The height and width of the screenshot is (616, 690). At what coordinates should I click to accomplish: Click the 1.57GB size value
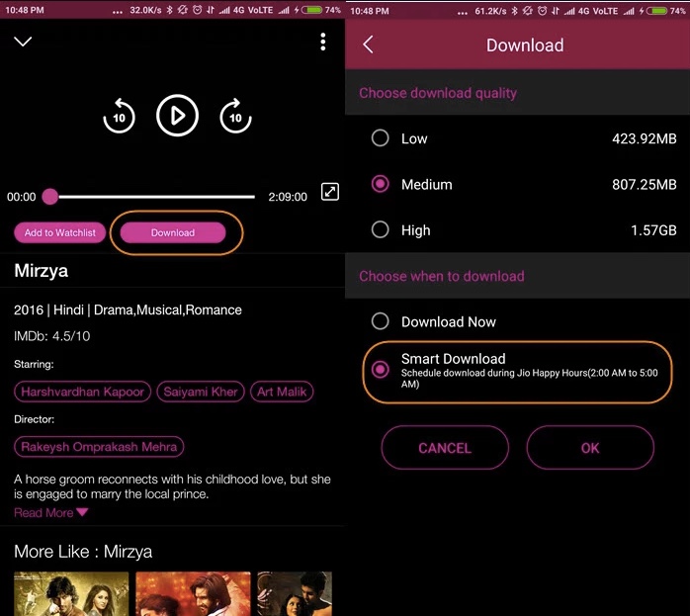tap(653, 230)
